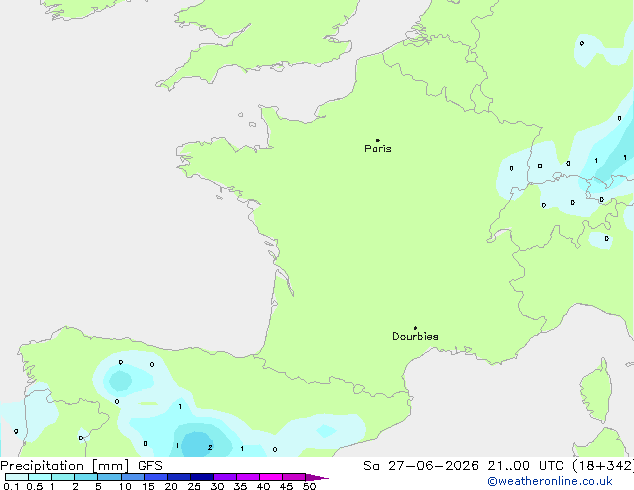Click the 'Precipitation [mm] GFS' title text
The image size is (634, 490).
pyautogui.click(x=81, y=466)
